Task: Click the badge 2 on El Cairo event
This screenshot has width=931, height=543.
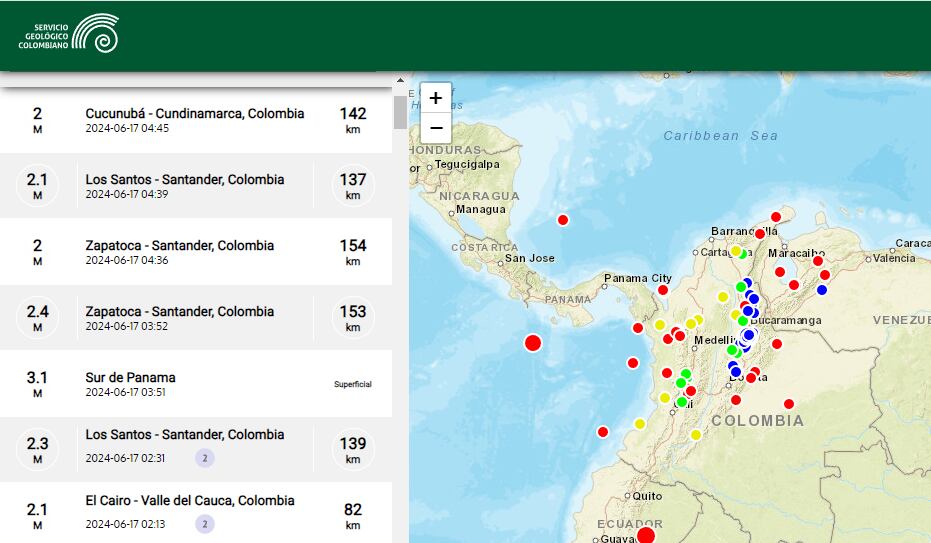Action: point(205,524)
